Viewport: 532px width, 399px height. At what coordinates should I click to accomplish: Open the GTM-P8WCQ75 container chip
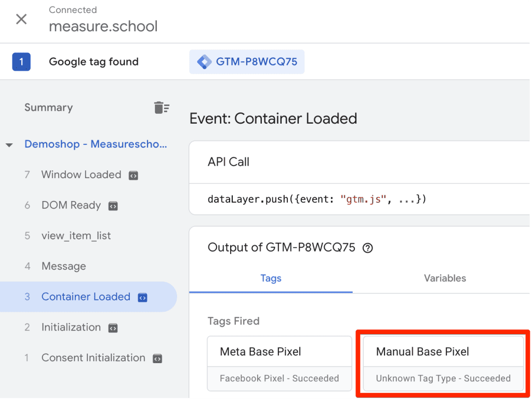click(247, 62)
